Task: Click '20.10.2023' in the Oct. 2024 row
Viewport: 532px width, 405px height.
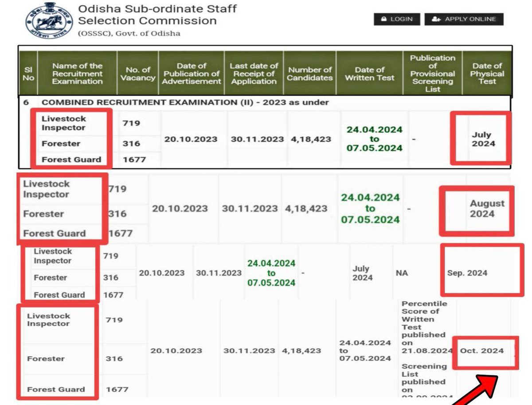Action: [176, 350]
